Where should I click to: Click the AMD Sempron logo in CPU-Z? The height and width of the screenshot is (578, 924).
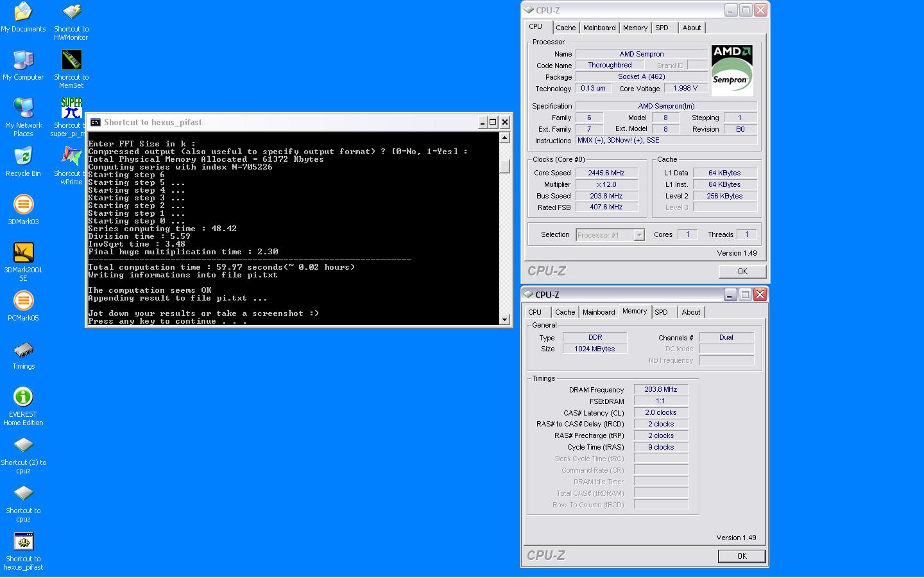pyautogui.click(x=732, y=70)
